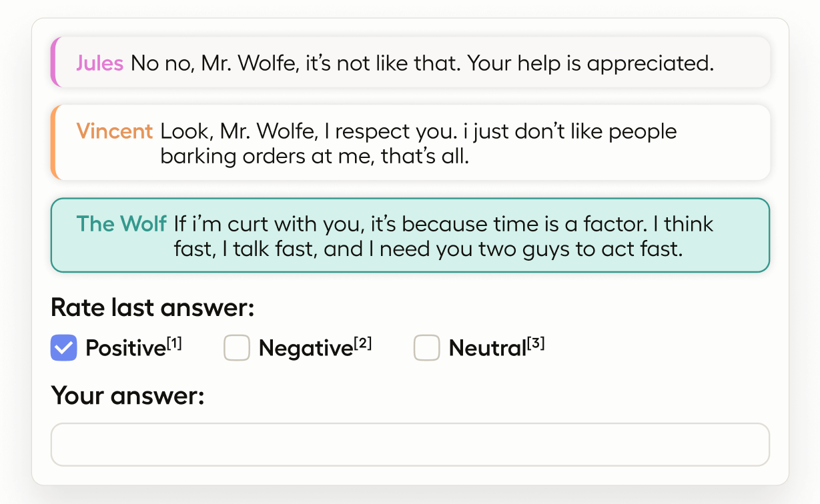Click the Jules speaker name
This screenshot has height=504, width=820.
pos(99,63)
